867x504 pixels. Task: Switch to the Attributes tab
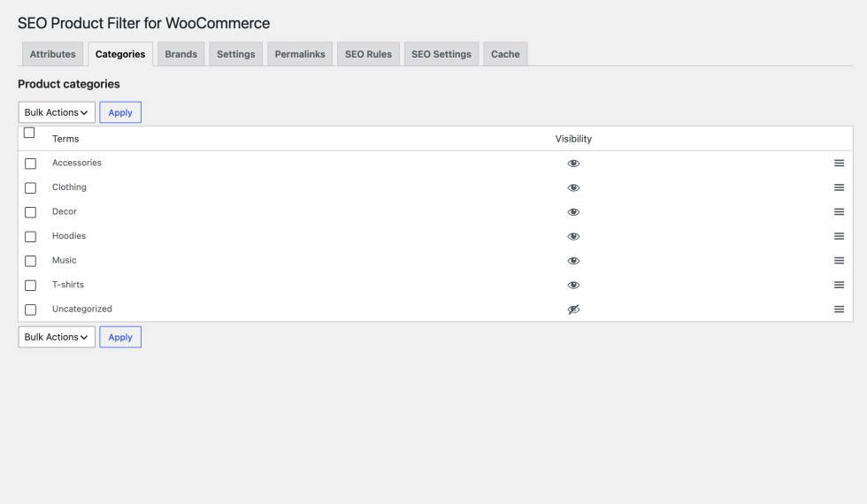coord(52,54)
